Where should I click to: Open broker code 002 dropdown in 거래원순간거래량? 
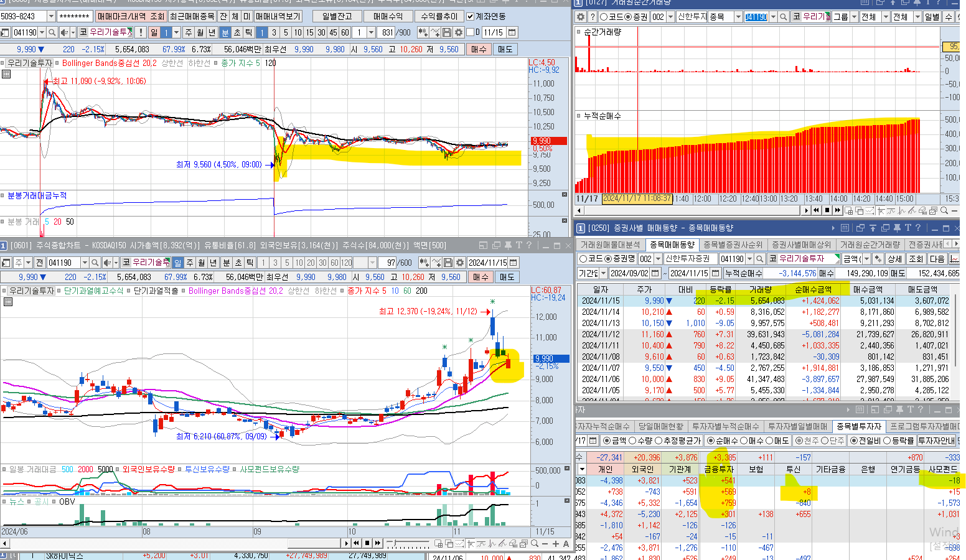point(670,17)
